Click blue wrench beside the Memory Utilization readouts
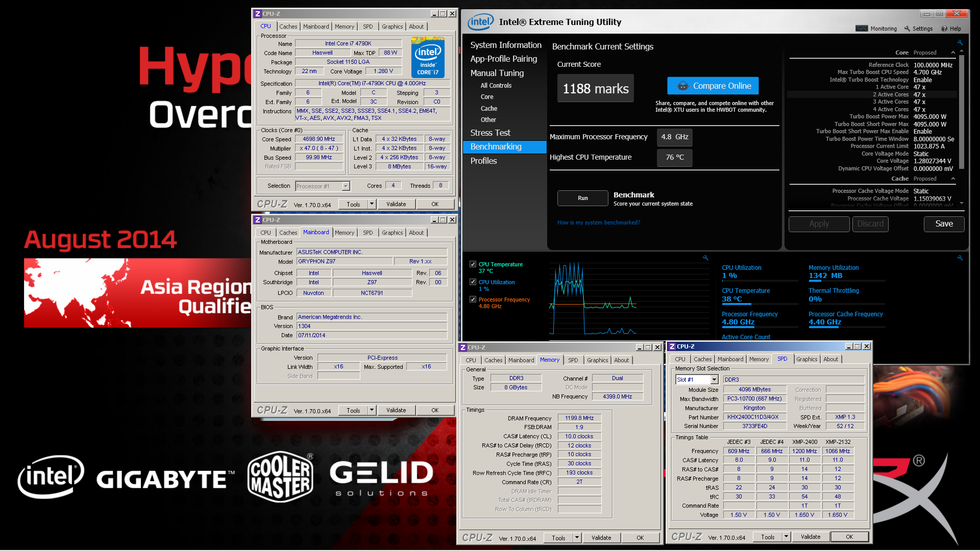Screen dimensions: 980x551 960,258
